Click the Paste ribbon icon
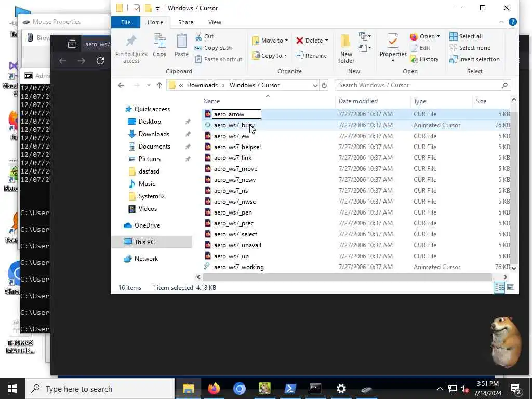Viewport: 532px width, 399px height. pyautogui.click(x=181, y=46)
